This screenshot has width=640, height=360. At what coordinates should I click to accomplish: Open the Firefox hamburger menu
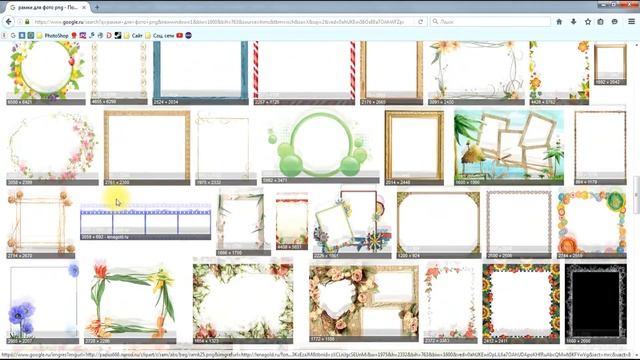631,22
